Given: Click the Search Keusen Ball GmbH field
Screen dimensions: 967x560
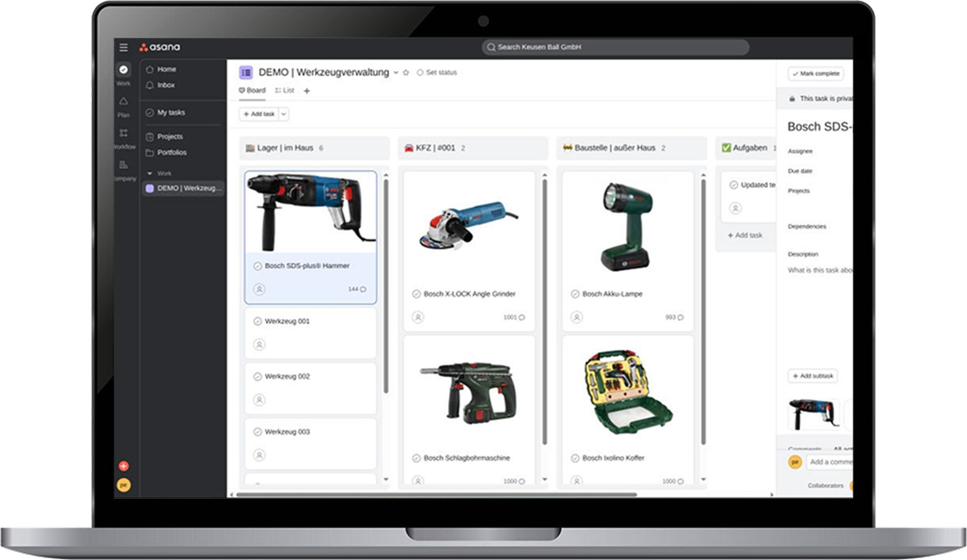Looking at the screenshot, I should click(615, 47).
